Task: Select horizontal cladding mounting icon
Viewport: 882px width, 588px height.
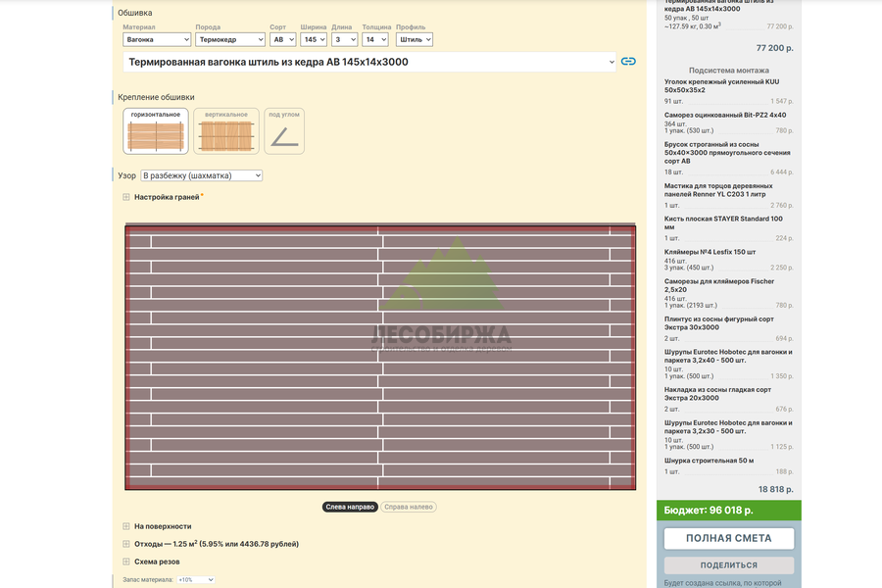Action: [x=156, y=131]
